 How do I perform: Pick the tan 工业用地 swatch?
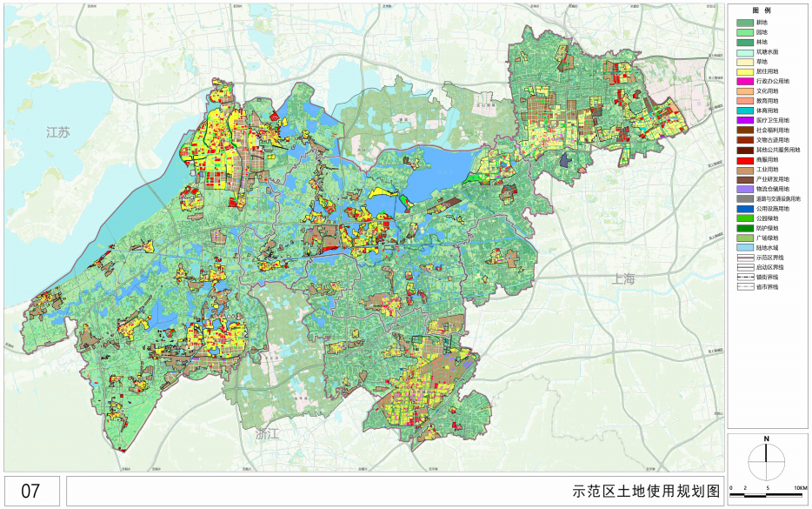click(x=745, y=170)
